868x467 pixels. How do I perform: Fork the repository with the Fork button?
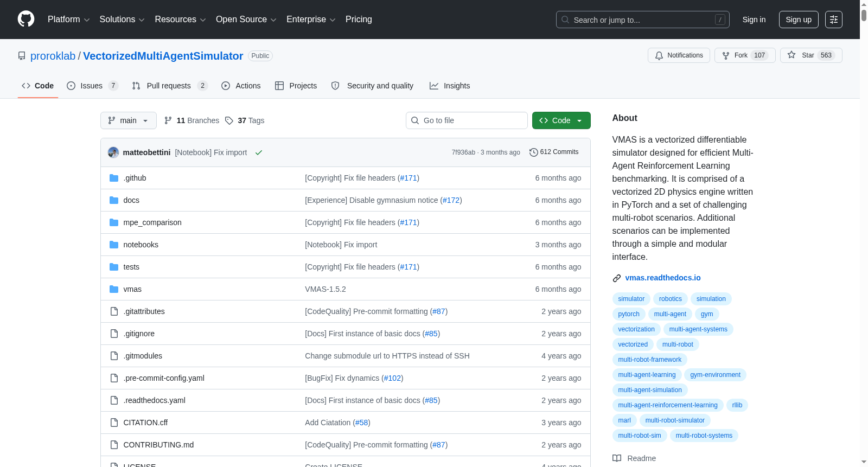pos(745,55)
